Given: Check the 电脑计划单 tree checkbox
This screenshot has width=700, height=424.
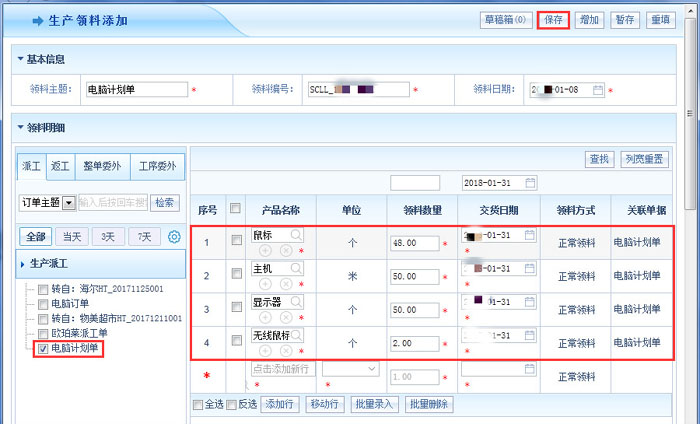Looking at the screenshot, I should (x=42, y=349).
